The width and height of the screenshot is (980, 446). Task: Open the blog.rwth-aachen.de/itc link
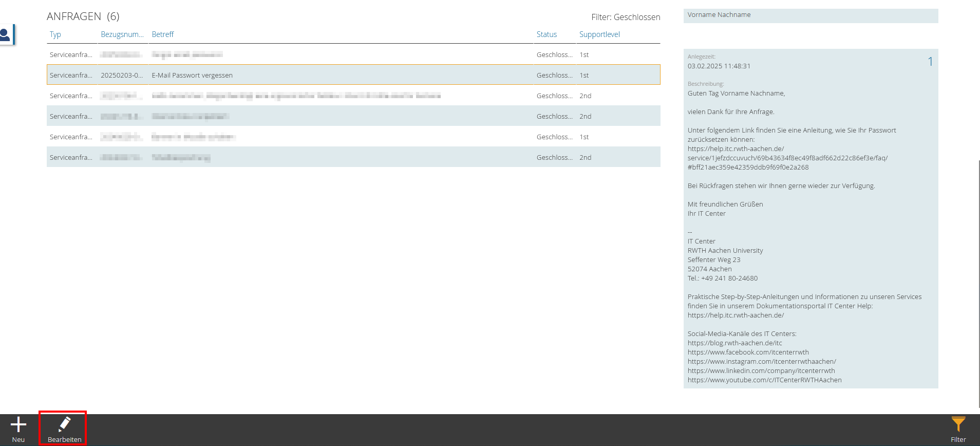click(x=734, y=343)
